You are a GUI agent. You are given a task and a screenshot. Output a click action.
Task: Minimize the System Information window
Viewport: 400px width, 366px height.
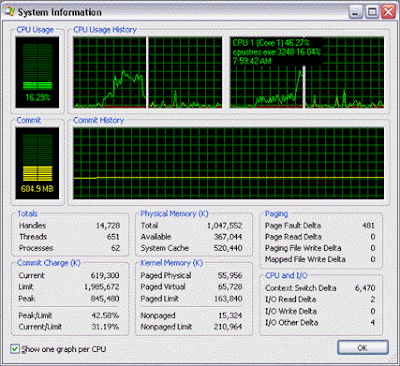click(356, 12)
